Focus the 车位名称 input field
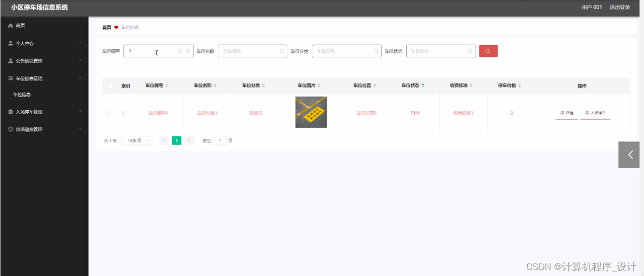Screen dimensions: 644x276 [252, 51]
